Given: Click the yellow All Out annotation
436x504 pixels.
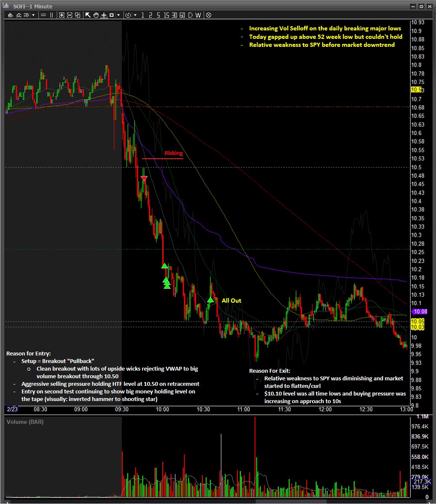Looking at the screenshot, I should (x=231, y=301).
